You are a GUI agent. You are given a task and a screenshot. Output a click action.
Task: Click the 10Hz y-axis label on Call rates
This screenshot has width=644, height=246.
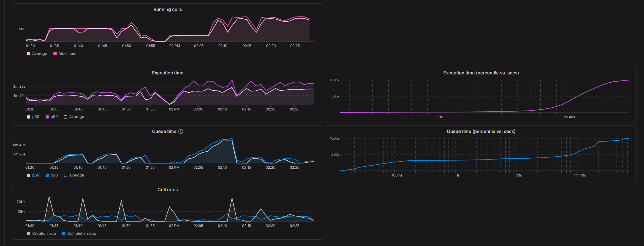point(21,212)
